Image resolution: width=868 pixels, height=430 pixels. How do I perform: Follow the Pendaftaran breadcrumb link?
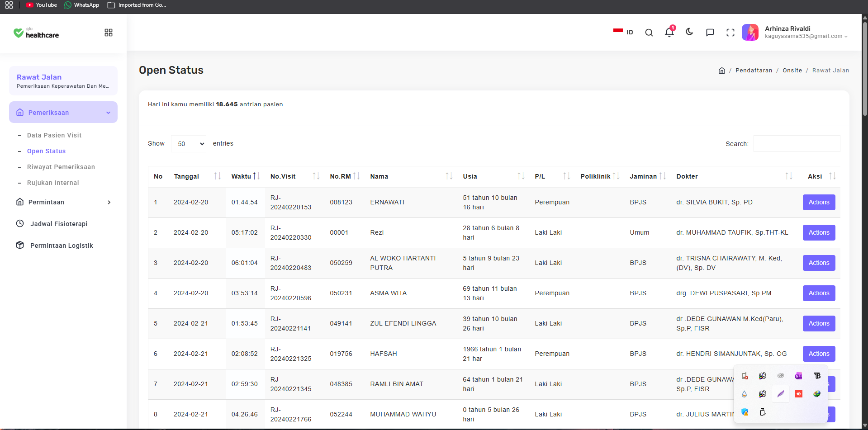pyautogui.click(x=754, y=71)
